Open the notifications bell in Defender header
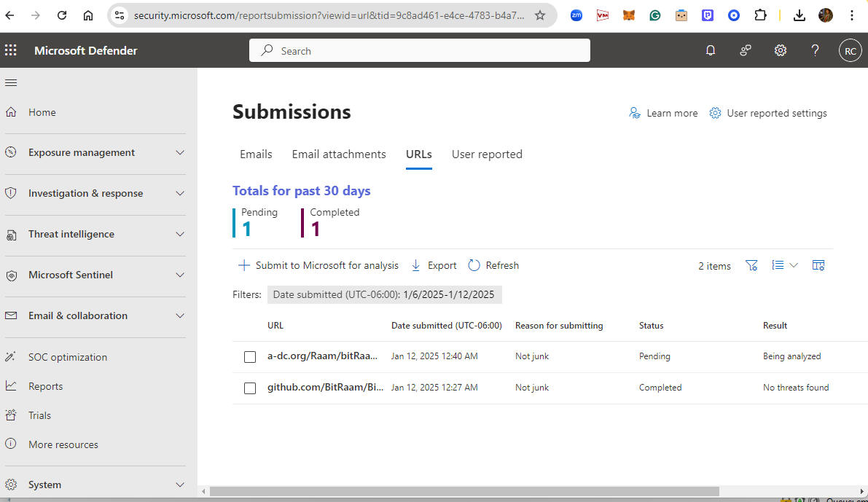The height and width of the screenshot is (502, 868). coord(711,50)
